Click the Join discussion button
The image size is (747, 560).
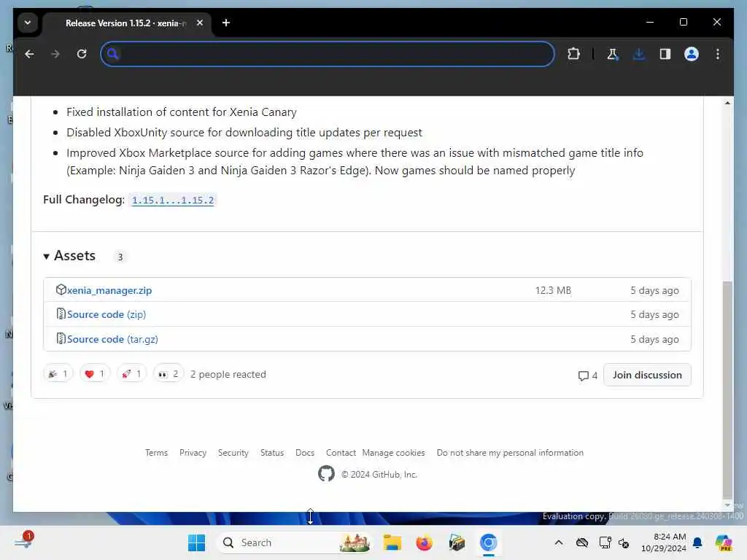[647, 376]
